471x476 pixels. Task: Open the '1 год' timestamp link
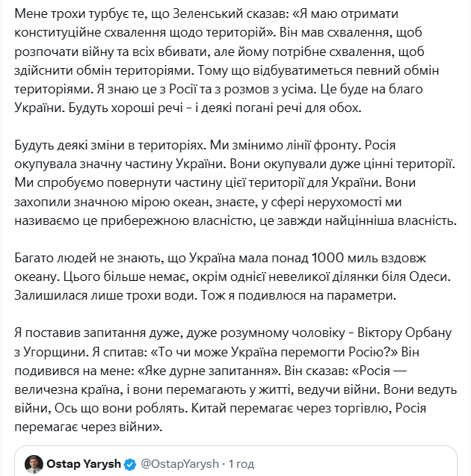pyautogui.click(x=241, y=464)
